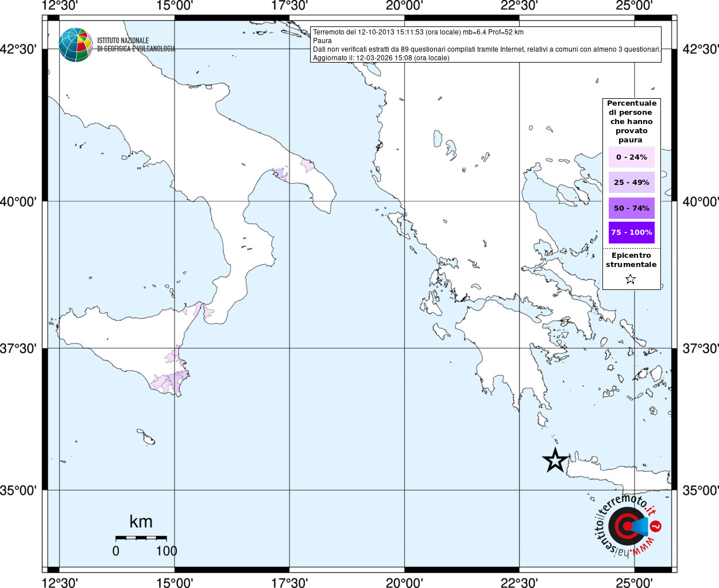Click the bottom axis label 17°30'
The image size is (719, 588).
(x=289, y=582)
